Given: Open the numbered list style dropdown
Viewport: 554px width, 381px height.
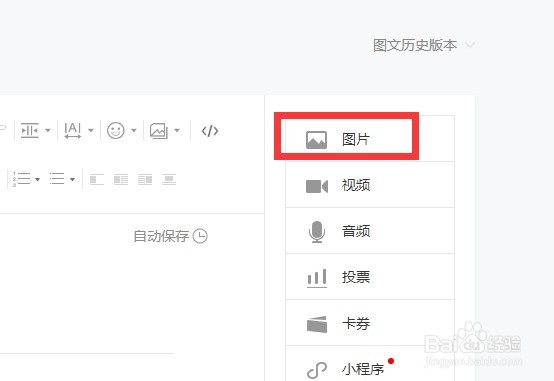Looking at the screenshot, I should click(37, 179).
